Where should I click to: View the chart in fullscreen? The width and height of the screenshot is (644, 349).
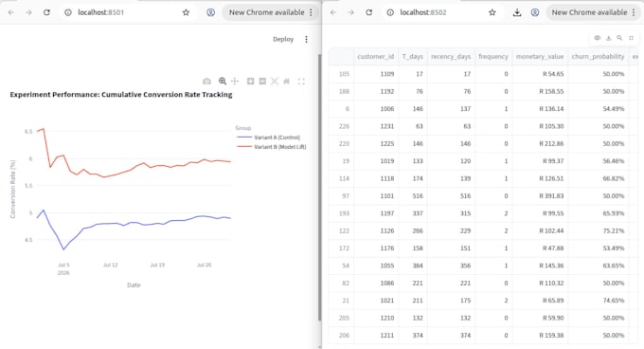point(301,82)
